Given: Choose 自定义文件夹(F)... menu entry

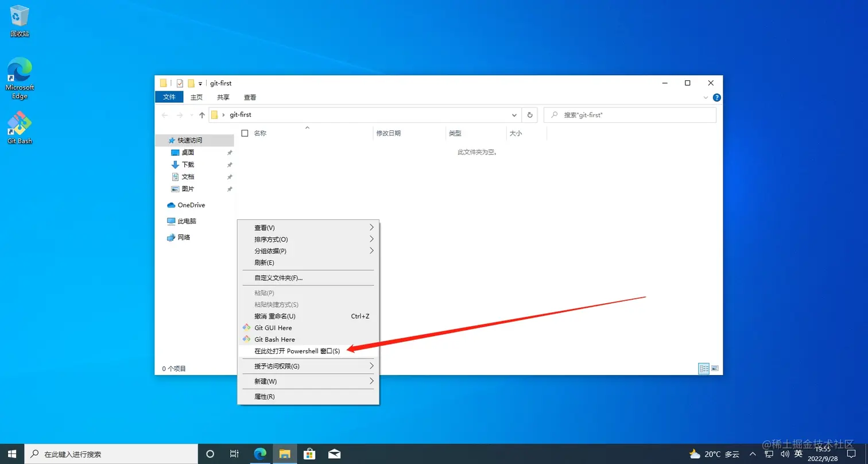Looking at the screenshot, I should pos(308,278).
